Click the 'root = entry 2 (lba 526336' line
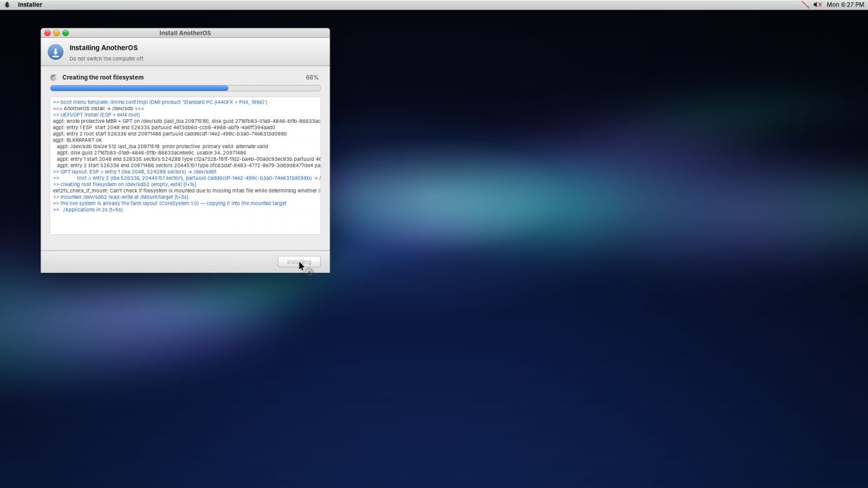This screenshot has width=868, height=488. [187, 178]
